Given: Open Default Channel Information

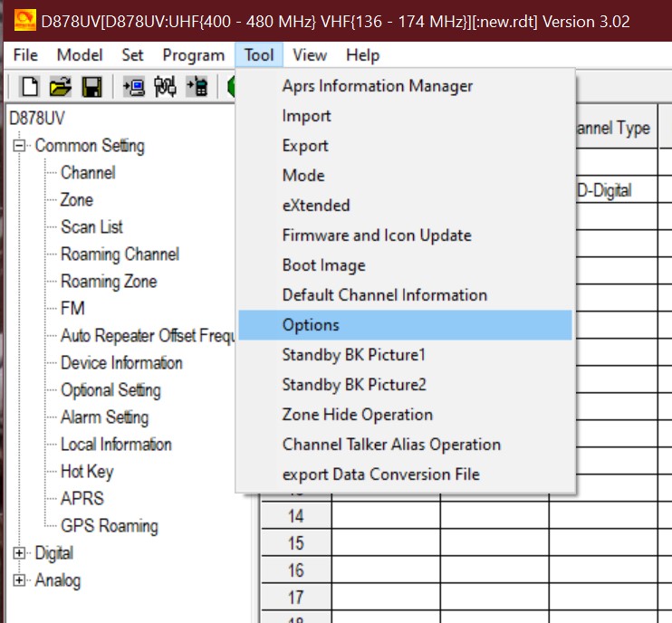Looking at the screenshot, I should [x=405, y=295].
